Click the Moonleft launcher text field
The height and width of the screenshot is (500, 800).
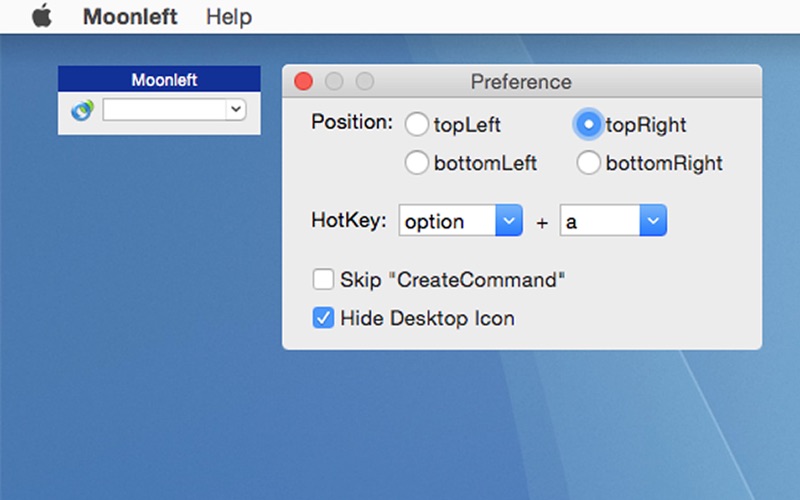[x=164, y=110]
